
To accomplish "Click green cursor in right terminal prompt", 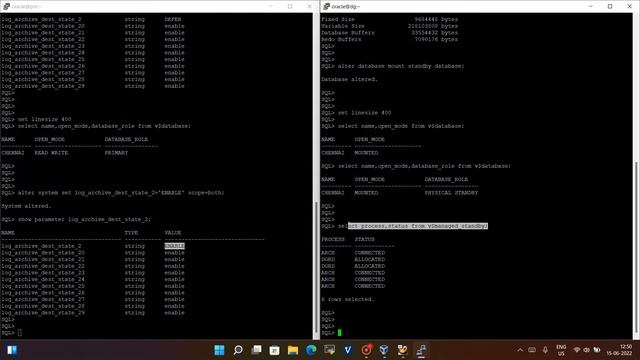I will pyautogui.click(x=340, y=333).
